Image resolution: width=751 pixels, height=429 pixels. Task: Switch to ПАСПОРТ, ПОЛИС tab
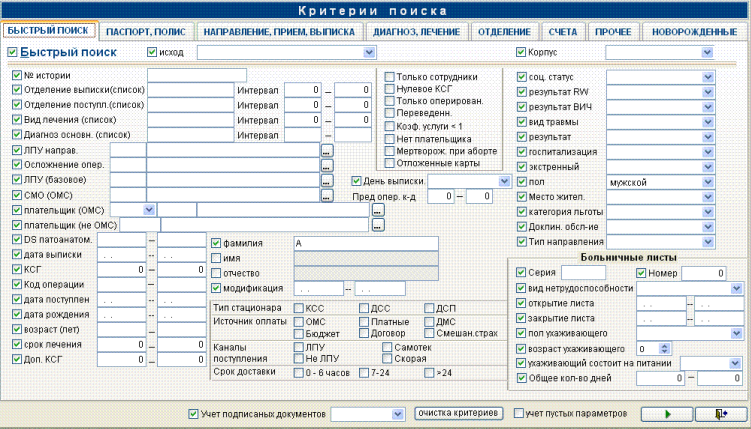[146, 32]
